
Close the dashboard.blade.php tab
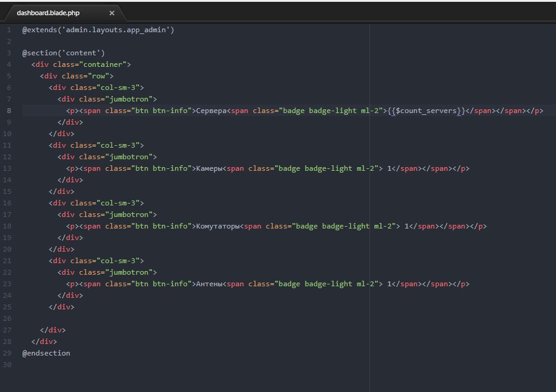(x=112, y=13)
